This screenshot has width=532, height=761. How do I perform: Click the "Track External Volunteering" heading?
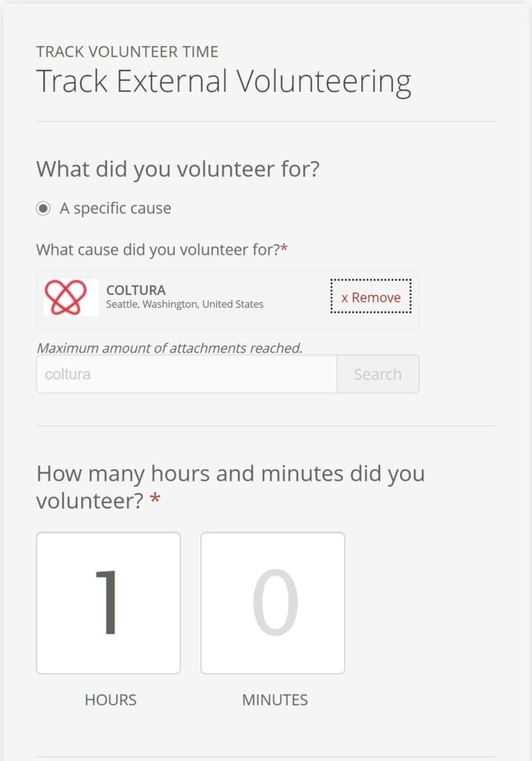pos(224,80)
